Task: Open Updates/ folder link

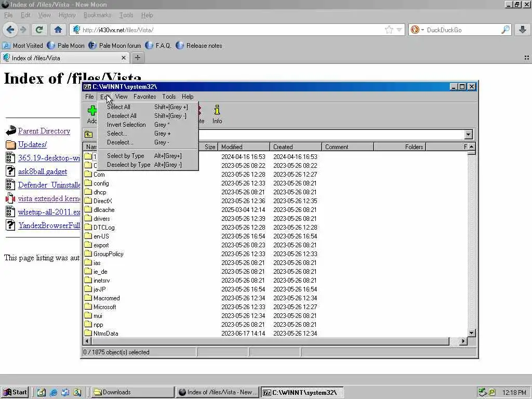Action: [32, 144]
